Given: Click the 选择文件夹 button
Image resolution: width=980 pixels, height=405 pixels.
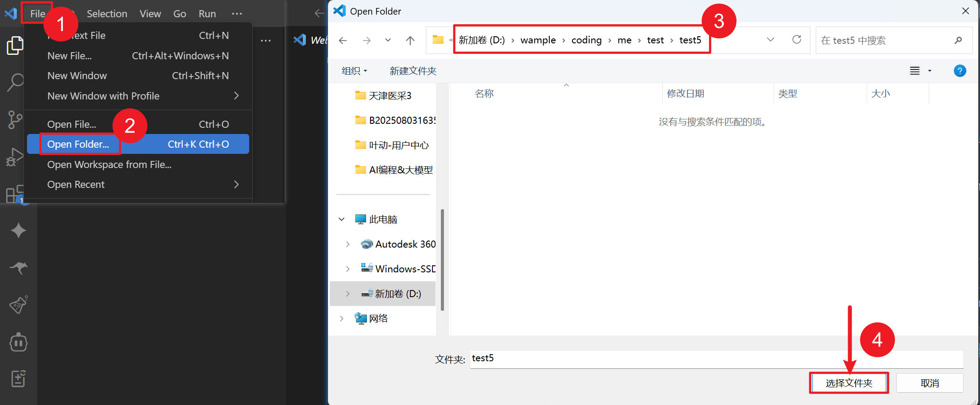Looking at the screenshot, I should coord(849,383).
